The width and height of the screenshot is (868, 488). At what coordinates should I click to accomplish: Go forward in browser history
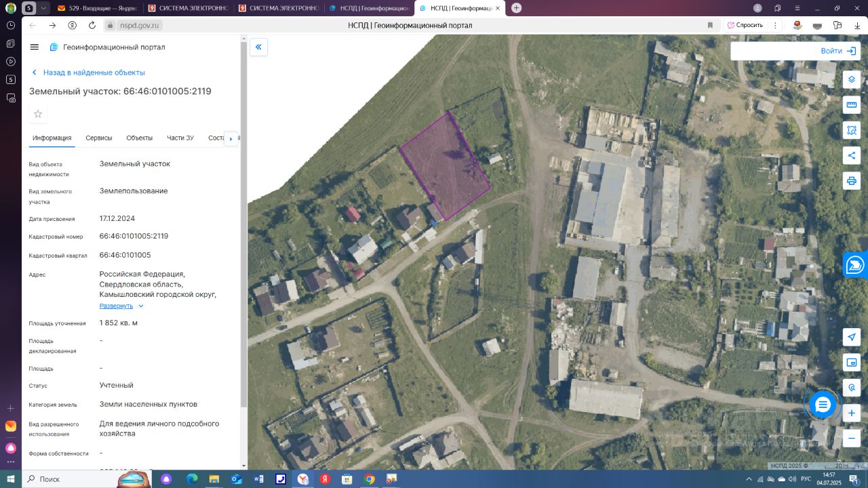point(52,25)
